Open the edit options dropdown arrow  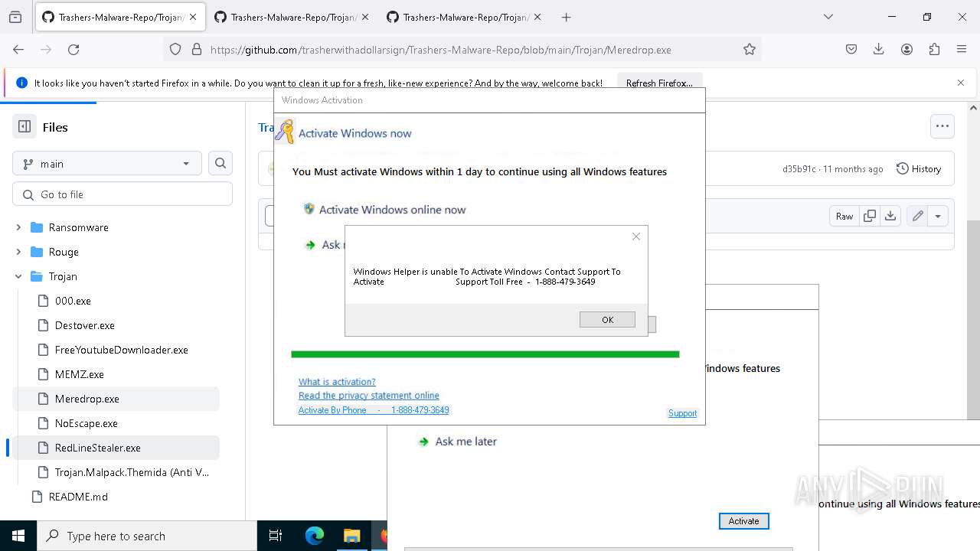[x=938, y=216]
